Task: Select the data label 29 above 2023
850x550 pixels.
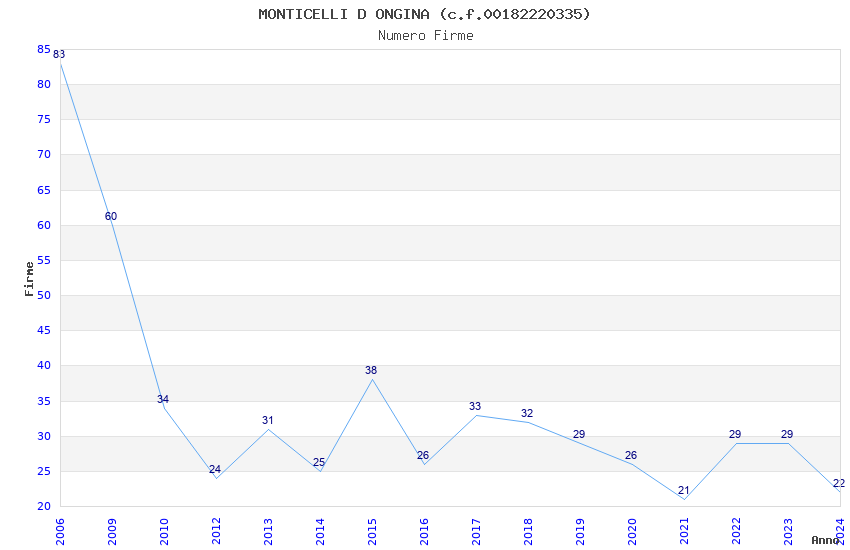Action: pyautogui.click(x=787, y=434)
